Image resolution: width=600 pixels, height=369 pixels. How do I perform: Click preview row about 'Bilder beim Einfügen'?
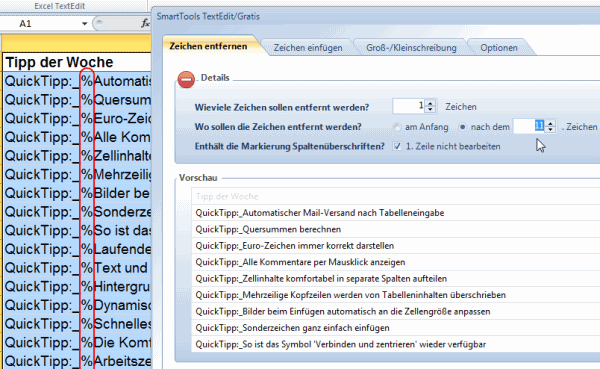click(x=396, y=312)
